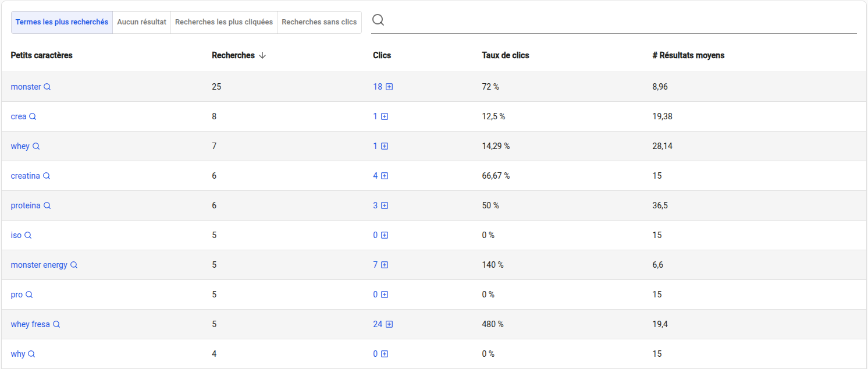Select the 66,67 % click rate cell
The image size is (868, 369).
tap(496, 176)
